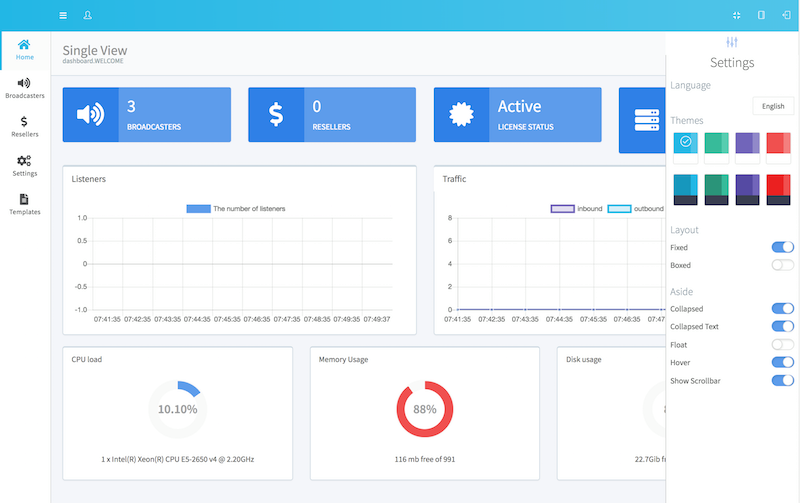
Task: Open Resellers in the sidebar
Action: click(x=24, y=127)
